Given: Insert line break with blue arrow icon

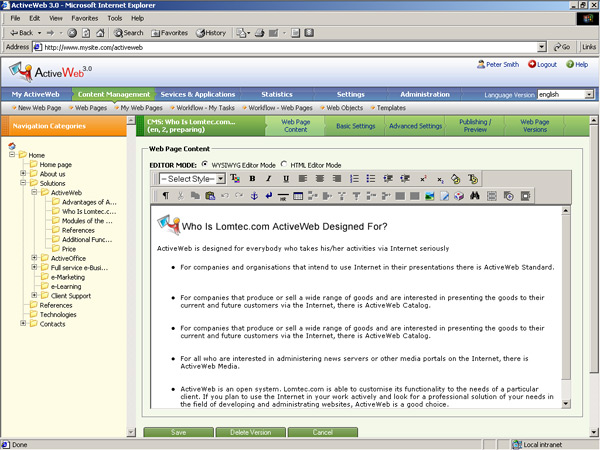Looking at the screenshot, I should click(x=269, y=196).
